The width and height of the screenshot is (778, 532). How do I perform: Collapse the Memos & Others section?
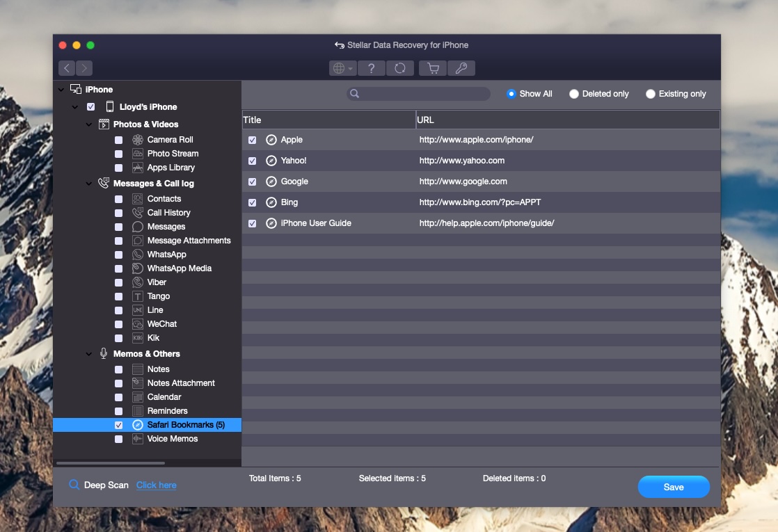click(89, 354)
